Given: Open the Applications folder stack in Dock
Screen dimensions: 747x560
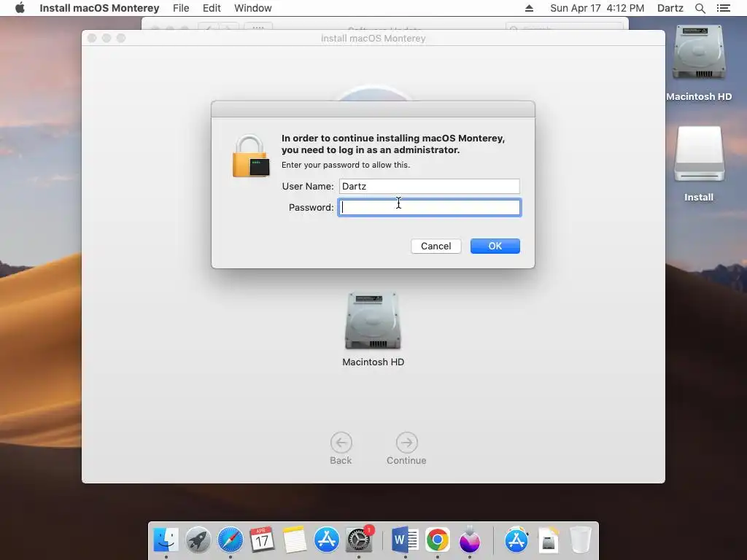Looking at the screenshot, I should coord(516,540).
